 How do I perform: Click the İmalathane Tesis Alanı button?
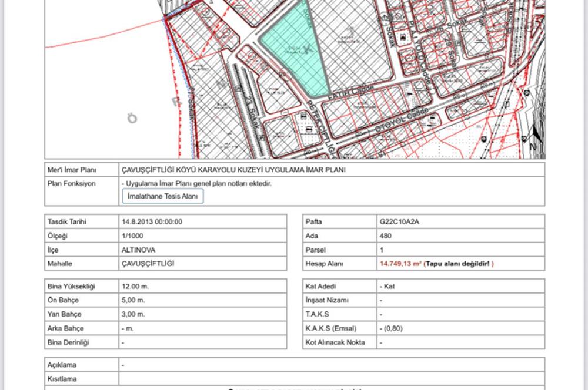click(x=163, y=196)
